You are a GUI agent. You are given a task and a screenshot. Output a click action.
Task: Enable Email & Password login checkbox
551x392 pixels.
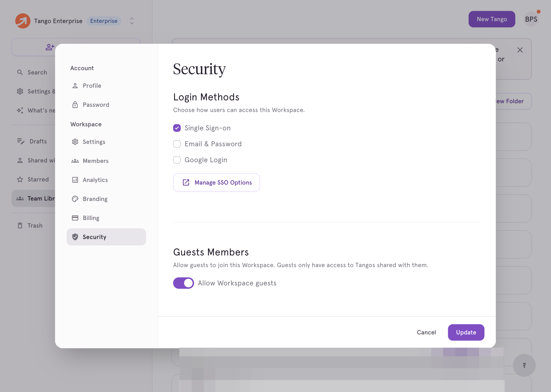[177, 144]
